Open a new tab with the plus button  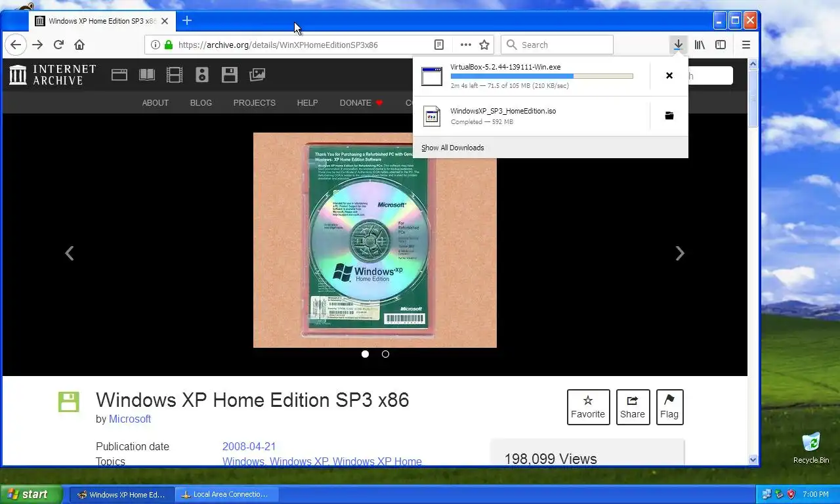click(187, 20)
